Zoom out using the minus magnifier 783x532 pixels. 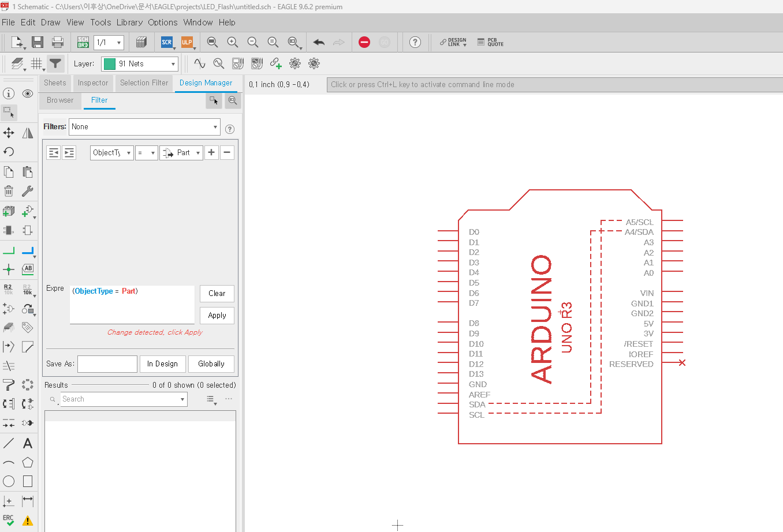tap(253, 42)
